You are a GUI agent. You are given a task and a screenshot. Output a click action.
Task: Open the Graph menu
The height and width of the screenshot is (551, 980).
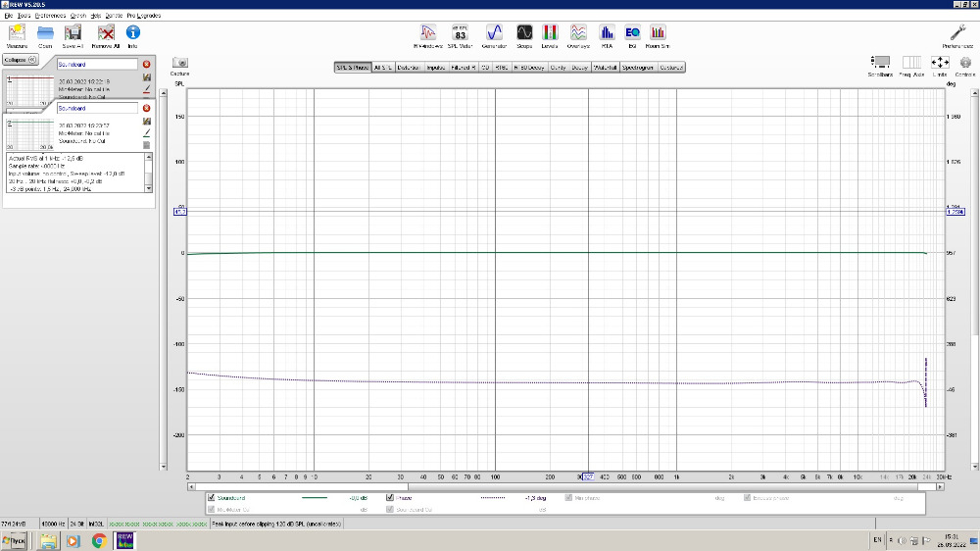click(78, 16)
